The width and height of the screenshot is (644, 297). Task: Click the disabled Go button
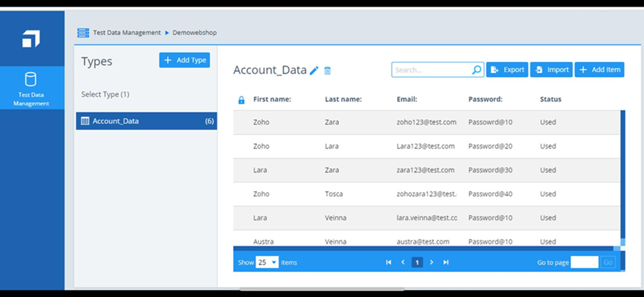tap(608, 262)
